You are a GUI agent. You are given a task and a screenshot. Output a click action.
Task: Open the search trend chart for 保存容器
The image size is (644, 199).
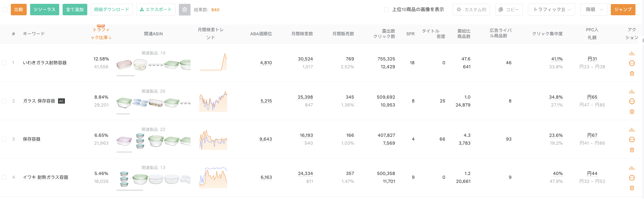pos(213,139)
